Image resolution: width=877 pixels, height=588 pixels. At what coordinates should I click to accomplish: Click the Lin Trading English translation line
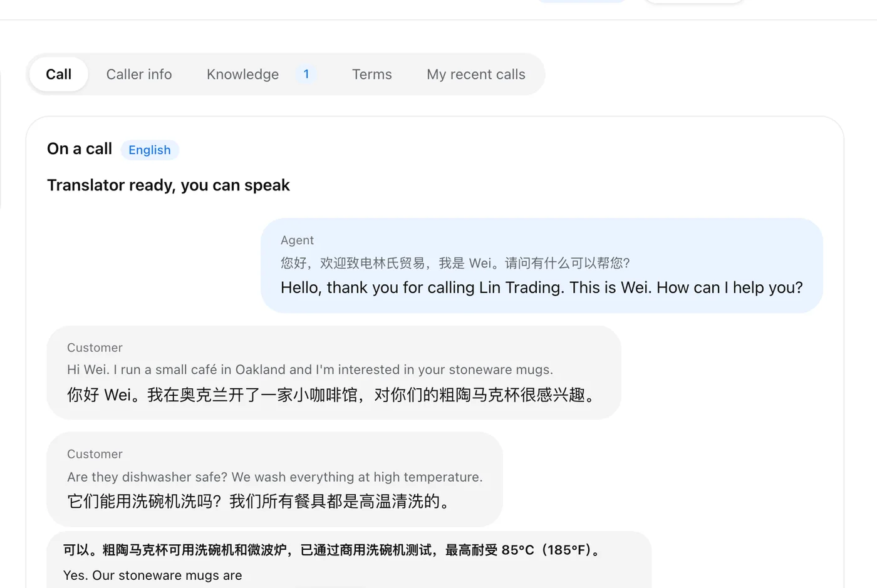542,288
